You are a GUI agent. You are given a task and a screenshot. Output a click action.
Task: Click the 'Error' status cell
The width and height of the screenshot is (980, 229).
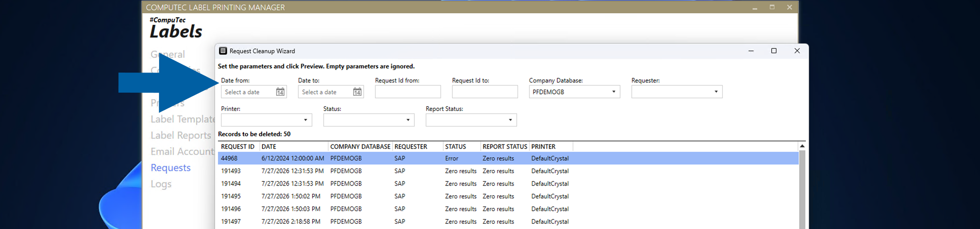[451, 158]
